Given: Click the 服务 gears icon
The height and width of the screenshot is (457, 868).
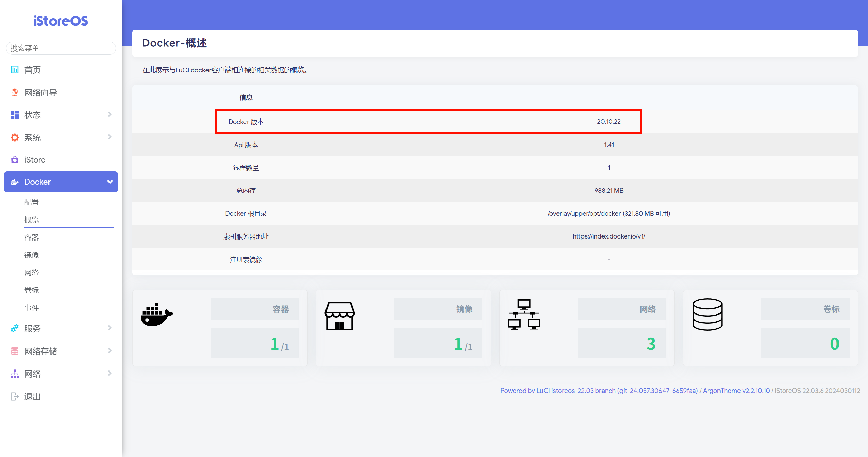Looking at the screenshot, I should coord(15,328).
